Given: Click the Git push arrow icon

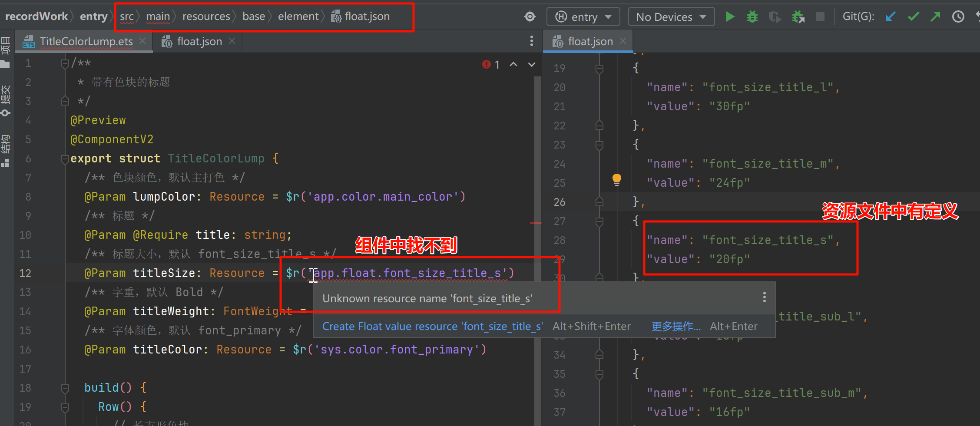Looking at the screenshot, I should tap(935, 17).
